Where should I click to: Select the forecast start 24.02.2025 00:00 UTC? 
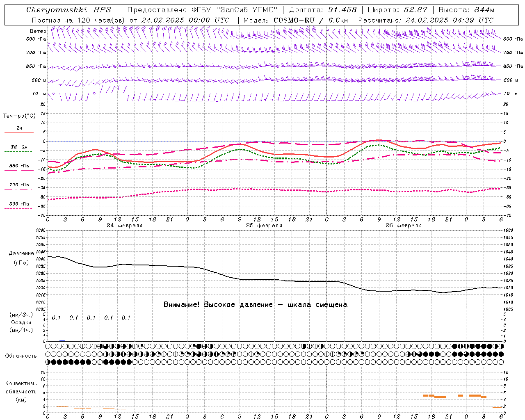(185, 20)
